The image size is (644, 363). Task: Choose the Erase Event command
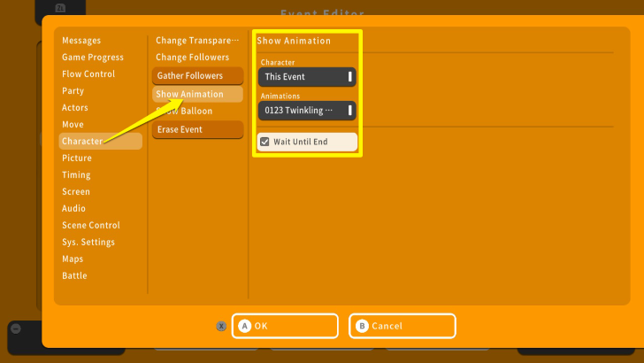click(197, 129)
